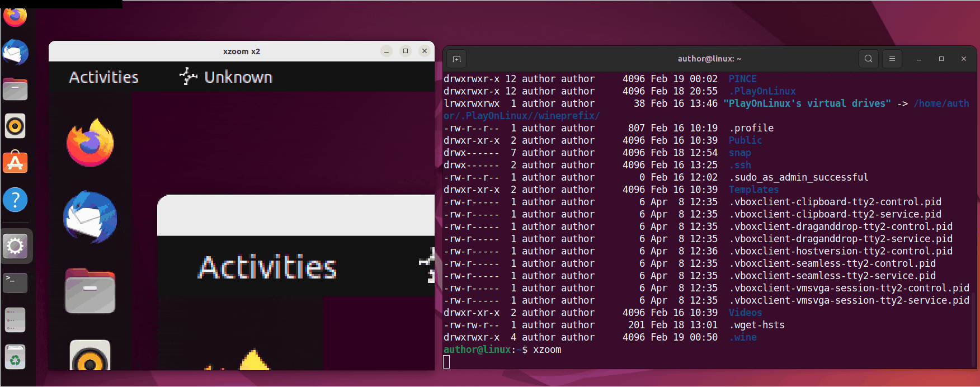Viewport: 980px width, 387px height.
Task: Click the Templates directory name
Action: pos(753,190)
